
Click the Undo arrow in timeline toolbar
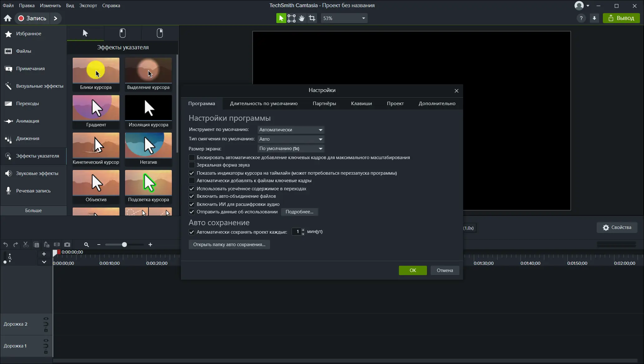coord(5,245)
